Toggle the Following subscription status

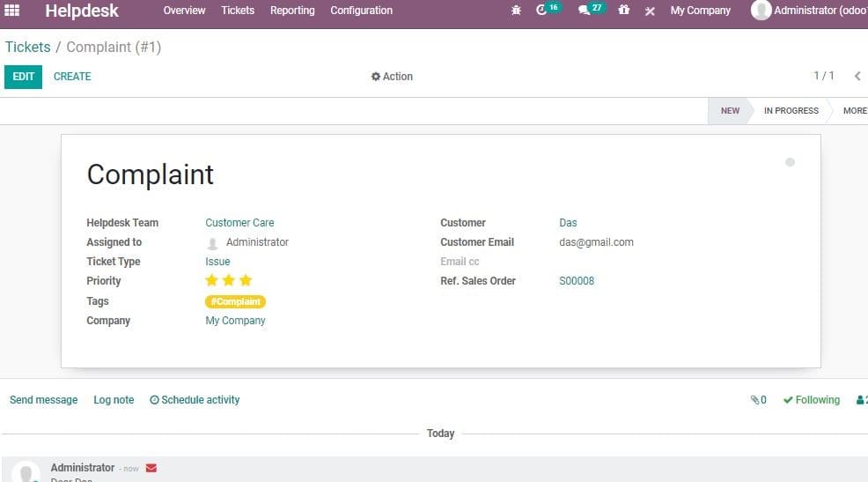(812, 400)
